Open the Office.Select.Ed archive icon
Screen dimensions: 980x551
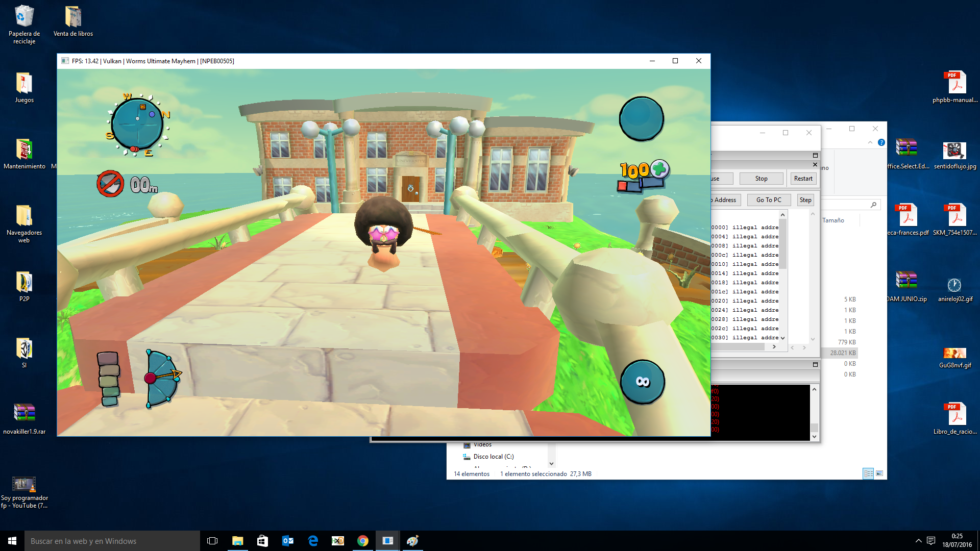(x=908, y=154)
